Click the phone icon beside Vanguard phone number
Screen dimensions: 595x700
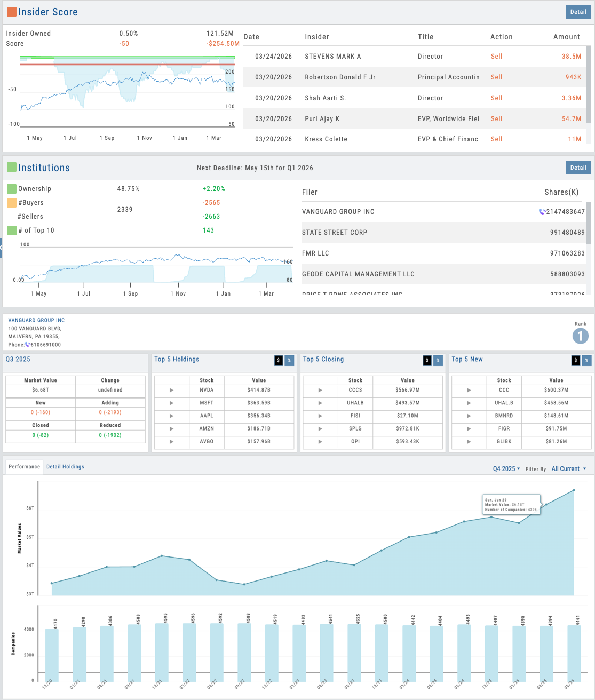28,345
